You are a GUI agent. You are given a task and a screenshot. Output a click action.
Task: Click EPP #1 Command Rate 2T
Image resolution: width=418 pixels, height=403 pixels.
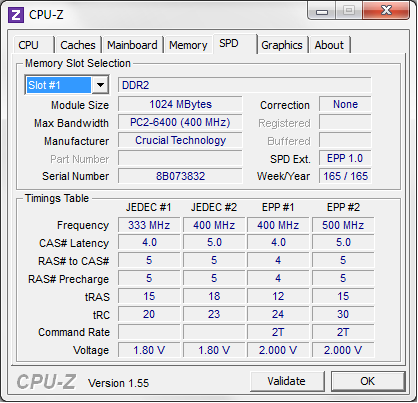(278, 332)
